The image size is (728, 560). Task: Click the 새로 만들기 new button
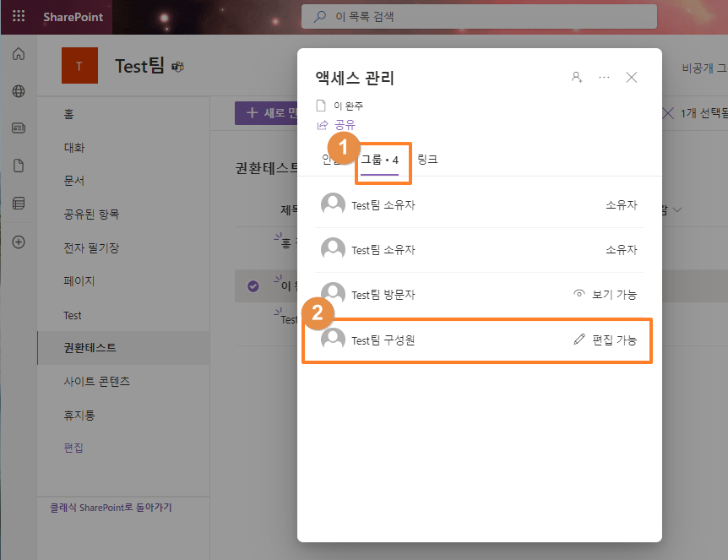point(267,113)
